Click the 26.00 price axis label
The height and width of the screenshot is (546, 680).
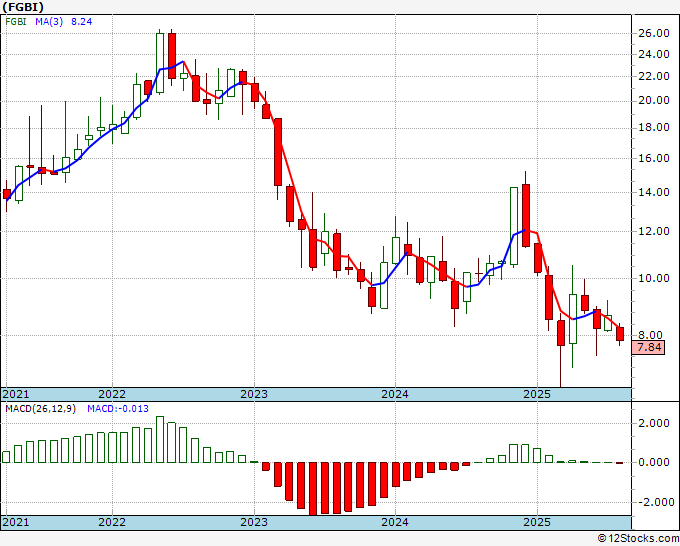tap(654, 33)
